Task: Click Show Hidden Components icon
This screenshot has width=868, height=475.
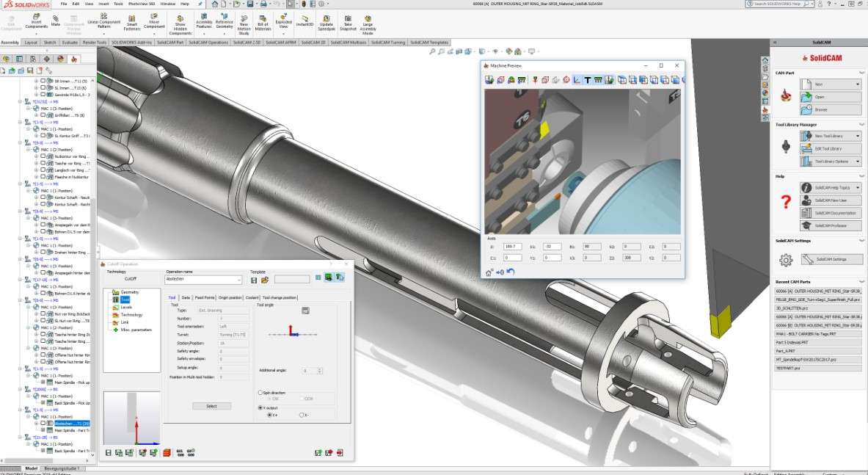Action: coord(180,25)
